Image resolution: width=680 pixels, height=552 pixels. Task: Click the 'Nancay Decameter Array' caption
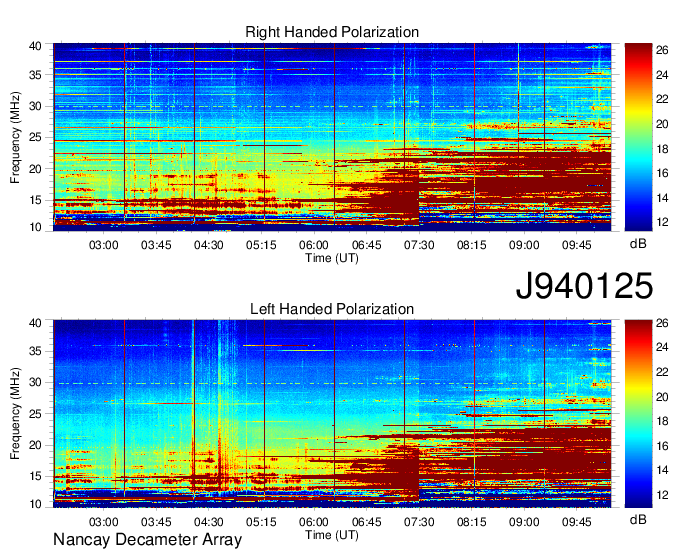tap(147, 540)
